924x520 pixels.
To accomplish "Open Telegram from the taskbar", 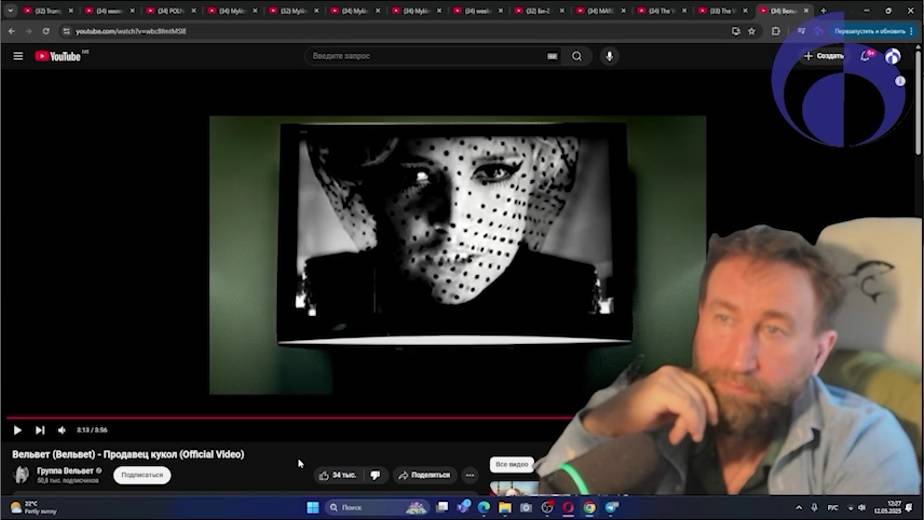I will pos(612,507).
